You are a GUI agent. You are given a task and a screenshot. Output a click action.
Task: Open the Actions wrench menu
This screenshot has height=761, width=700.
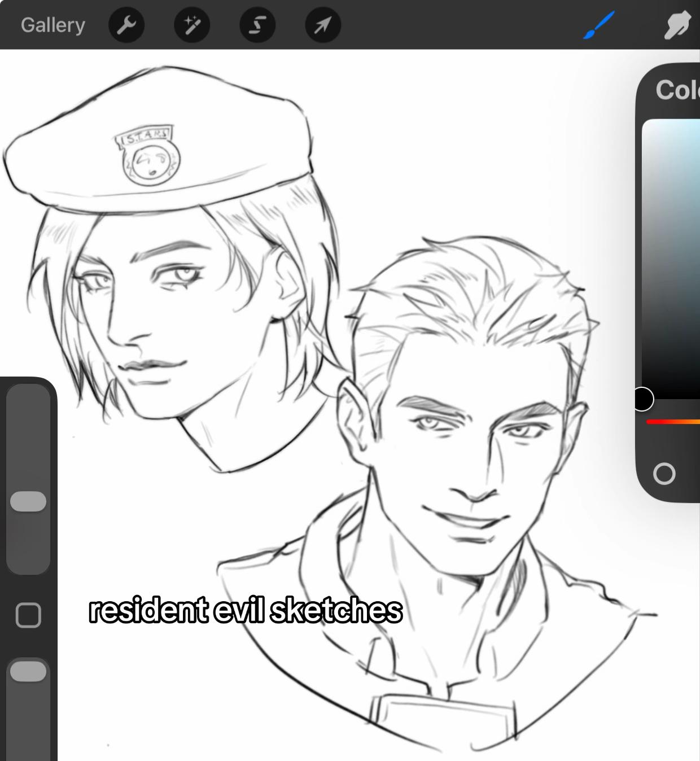126,25
